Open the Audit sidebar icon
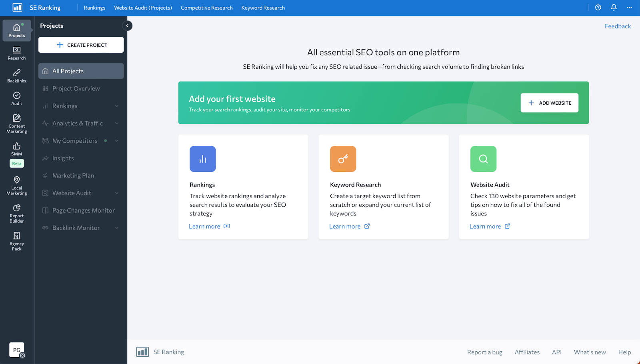The width and height of the screenshot is (640, 364). [x=16, y=98]
